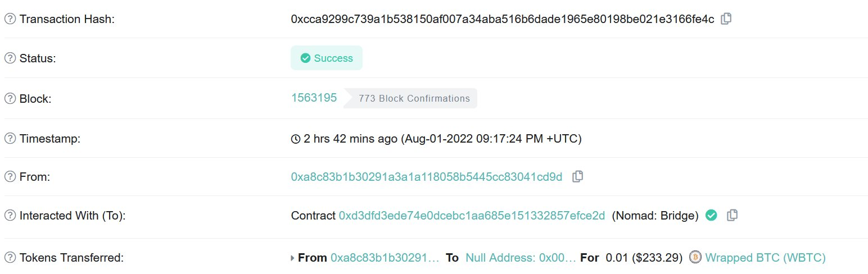Image resolution: width=868 pixels, height=274 pixels.
Task: Click help icon next to Status
Action: [x=10, y=58]
